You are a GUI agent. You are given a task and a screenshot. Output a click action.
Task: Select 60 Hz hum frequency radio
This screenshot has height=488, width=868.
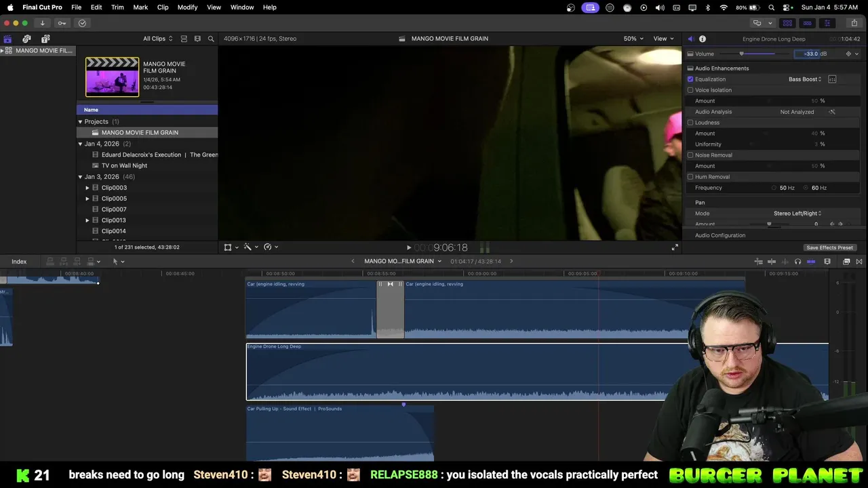point(806,188)
